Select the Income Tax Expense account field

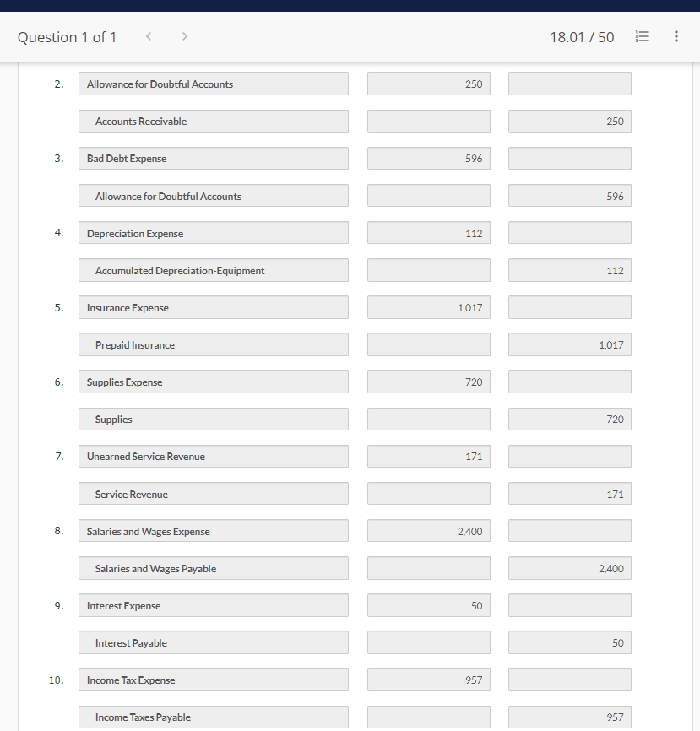coord(213,680)
